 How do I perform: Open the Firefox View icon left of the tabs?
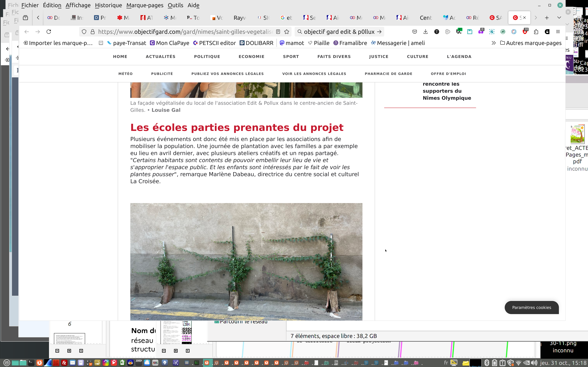[26, 18]
